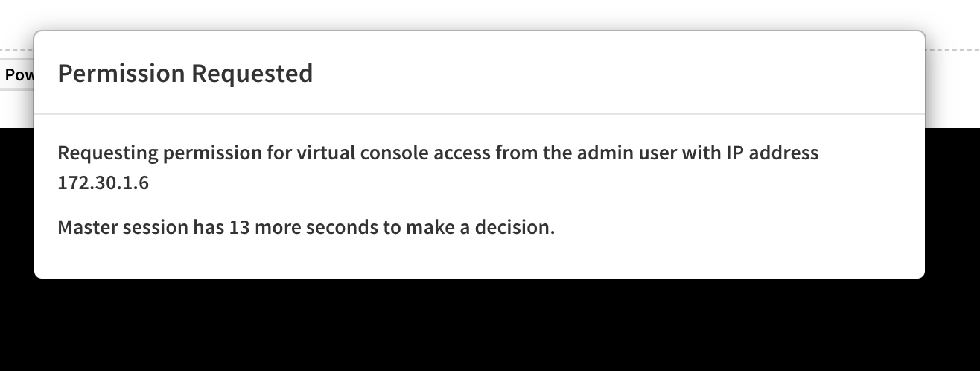The width and height of the screenshot is (980, 371).
Task: Click the black console strip left of the dialog
Action: (16, 209)
